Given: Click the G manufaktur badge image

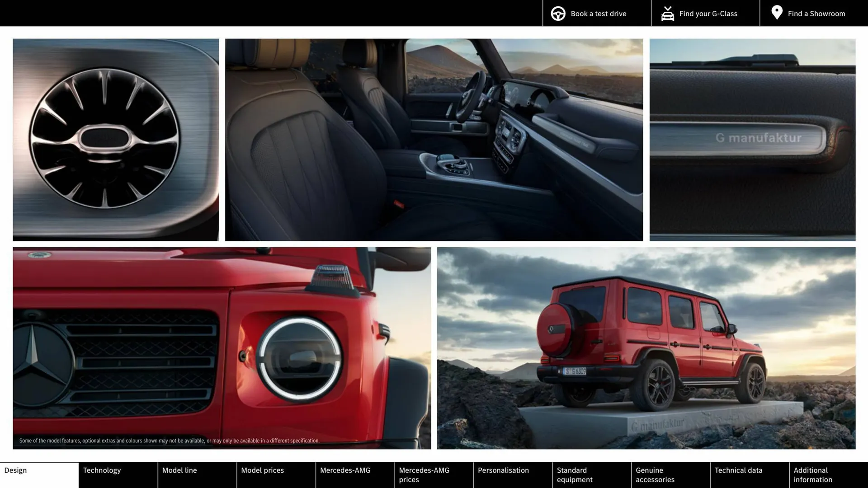Looking at the screenshot, I should pos(752,139).
